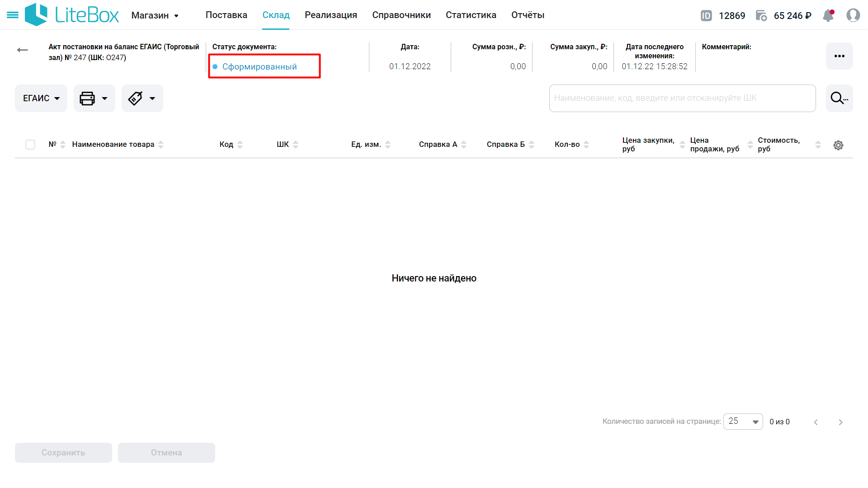The width and height of the screenshot is (868, 488).
Task: Click the LiteBox logo
Action: pyautogui.click(x=72, y=15)
